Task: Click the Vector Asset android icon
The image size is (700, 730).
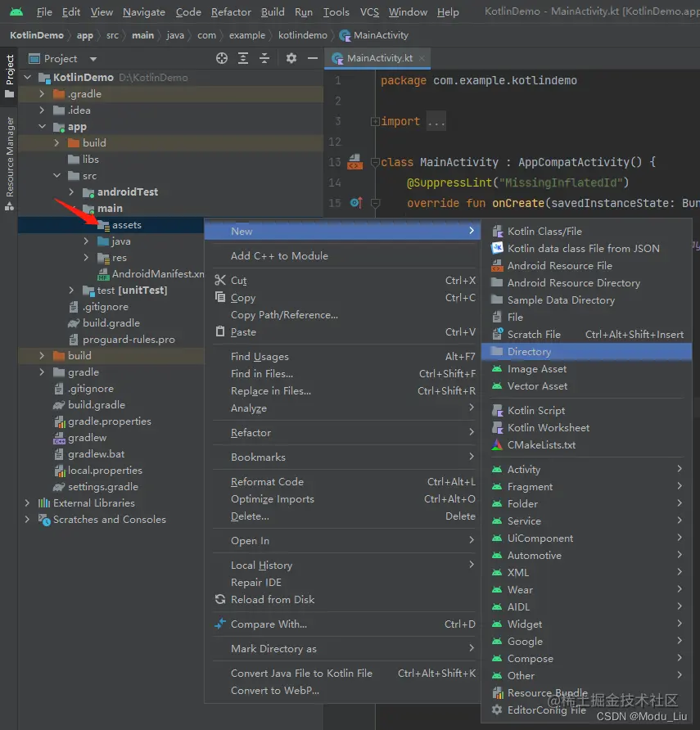Action: tap(498, 386)
